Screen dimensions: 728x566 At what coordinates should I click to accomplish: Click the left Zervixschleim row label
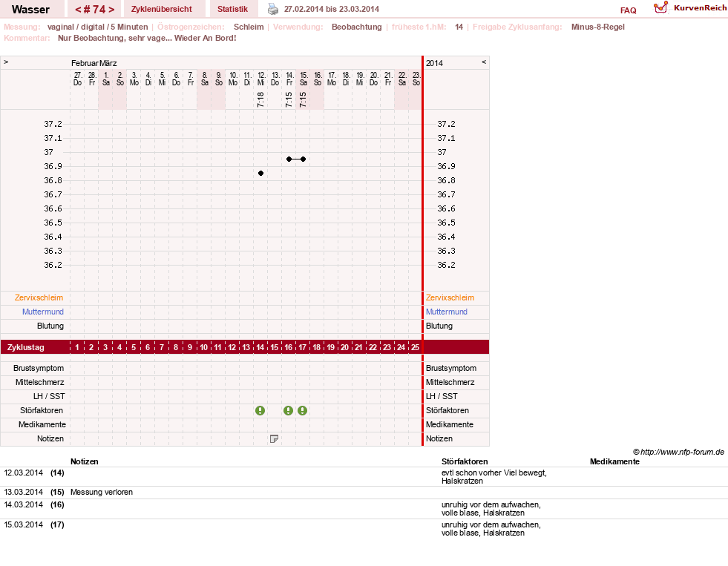tap(39, 298)
